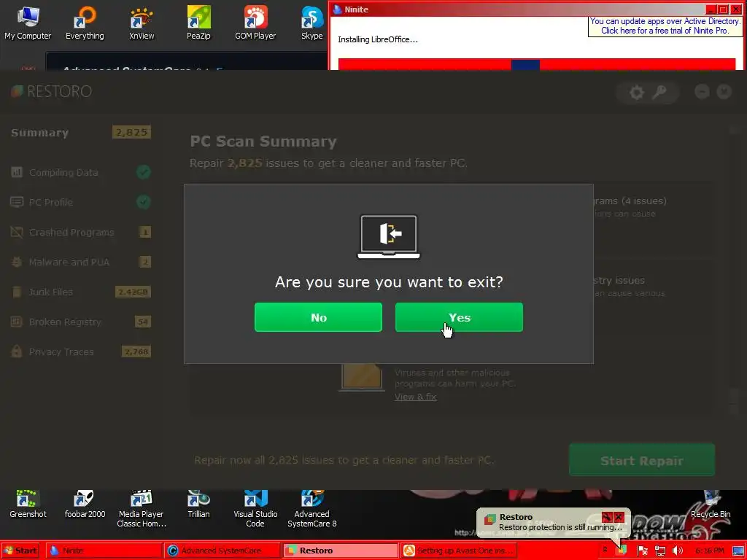Click the Restoro license key icon

pos(659,92)
